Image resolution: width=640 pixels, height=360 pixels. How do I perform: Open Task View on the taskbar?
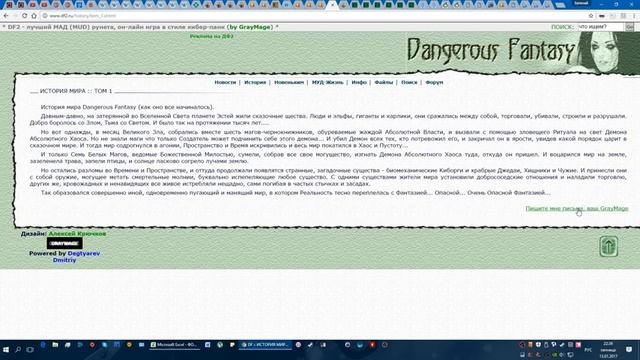point(30,350)
